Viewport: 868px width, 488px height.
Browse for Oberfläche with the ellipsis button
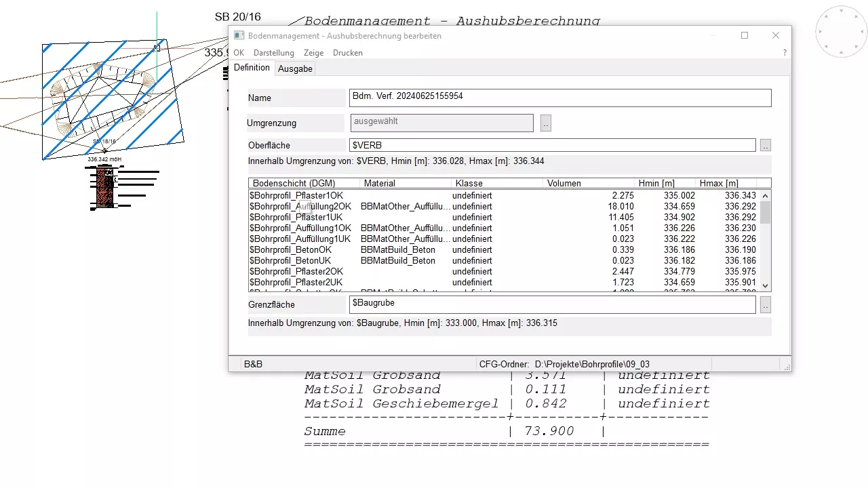766,145
